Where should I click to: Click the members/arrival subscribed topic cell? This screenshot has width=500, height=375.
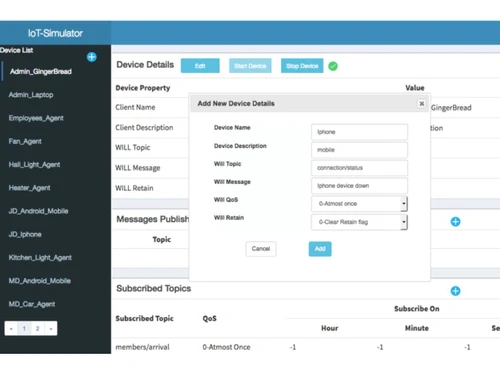coord(142,347)
